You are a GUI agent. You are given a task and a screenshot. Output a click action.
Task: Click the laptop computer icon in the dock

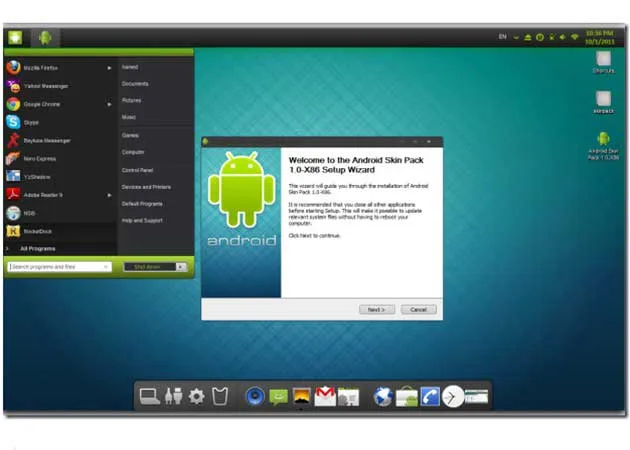pyautogui.click(x=149, y=397)
